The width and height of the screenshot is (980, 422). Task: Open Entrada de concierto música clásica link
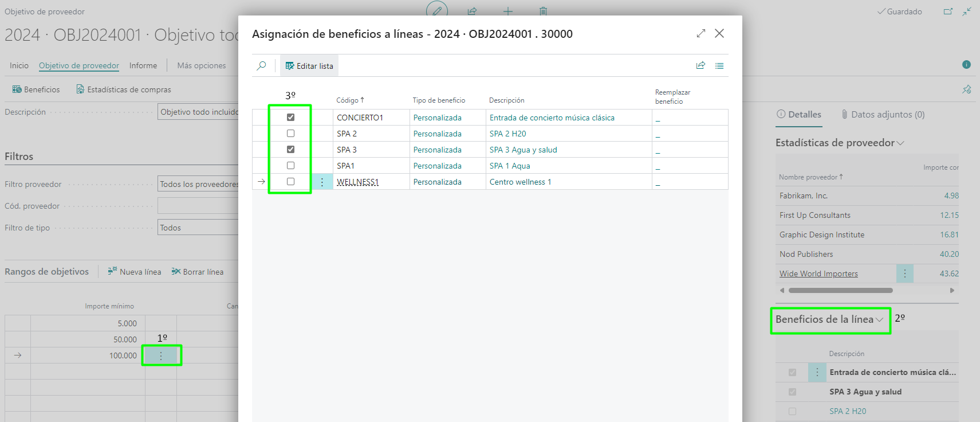coord(552,118)
